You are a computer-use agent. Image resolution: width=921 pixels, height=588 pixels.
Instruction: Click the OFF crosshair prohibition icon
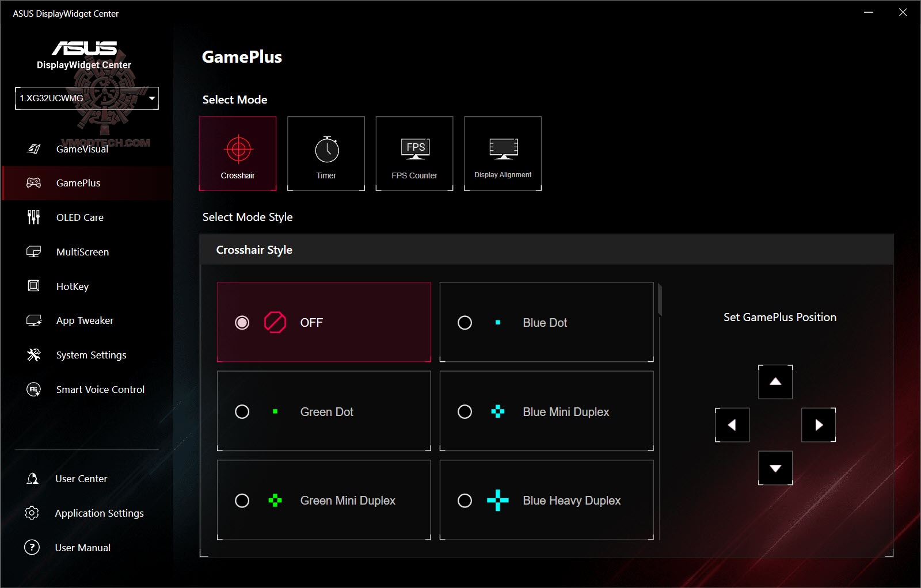[x=275, y=322]
